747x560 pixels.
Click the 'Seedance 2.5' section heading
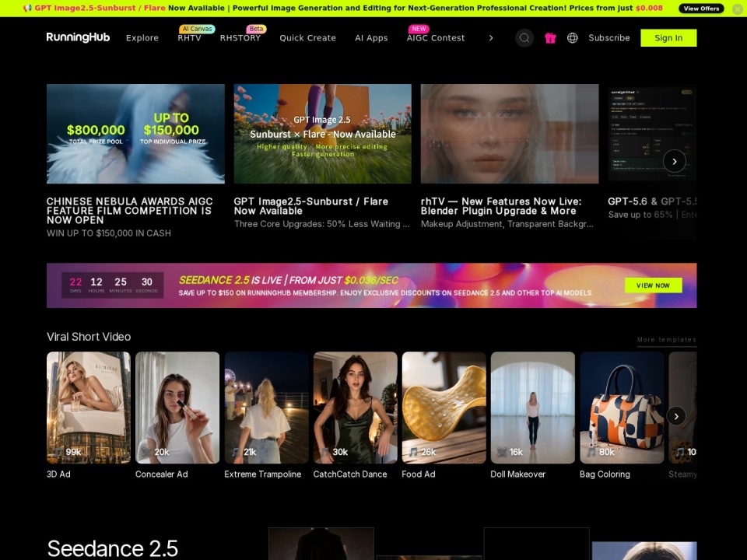[x=112, y=548]
